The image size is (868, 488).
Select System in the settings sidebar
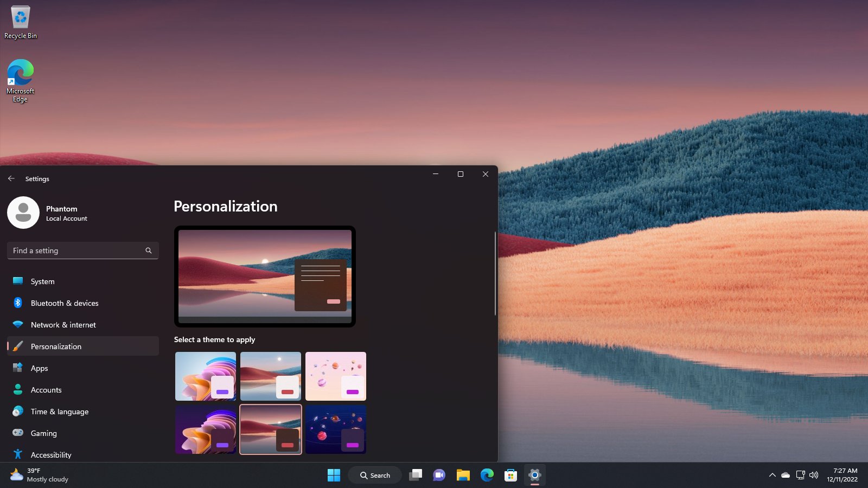pyautogui.click(x=43, y=281)
